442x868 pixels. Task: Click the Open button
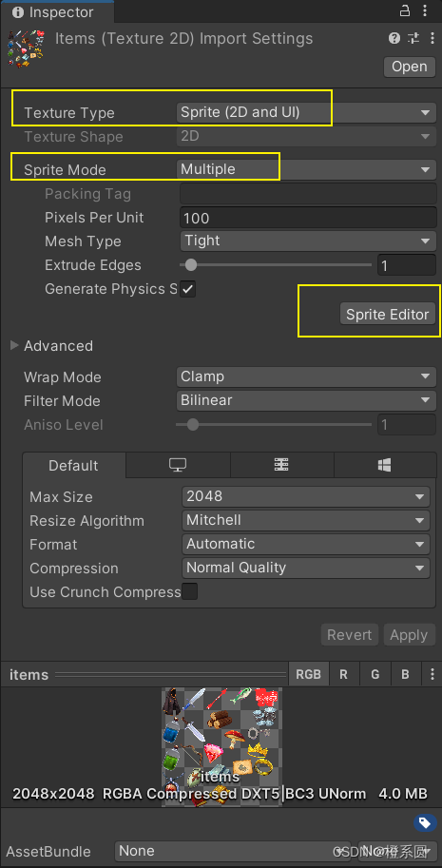(x=410, y=67)
